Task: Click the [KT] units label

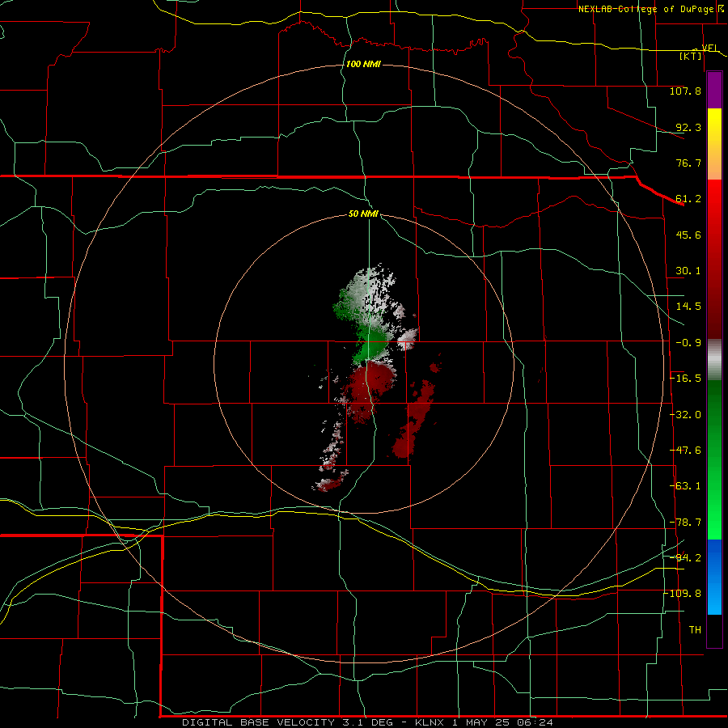Action: [x=691, y=56]
